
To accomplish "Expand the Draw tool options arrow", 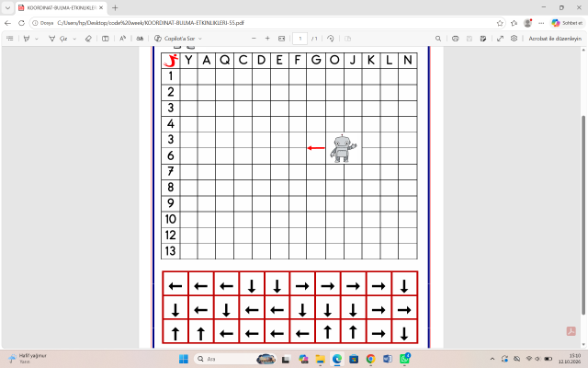I will point(74,39).
